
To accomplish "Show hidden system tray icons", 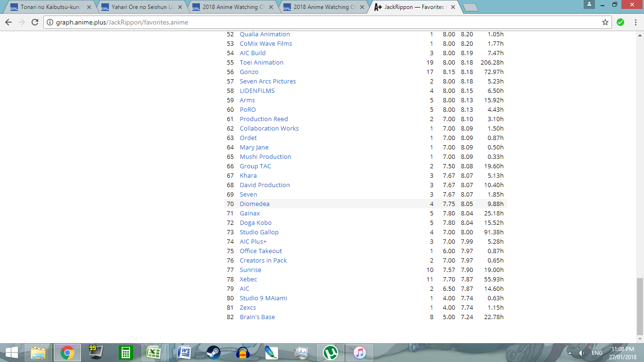I will [570, 353].
